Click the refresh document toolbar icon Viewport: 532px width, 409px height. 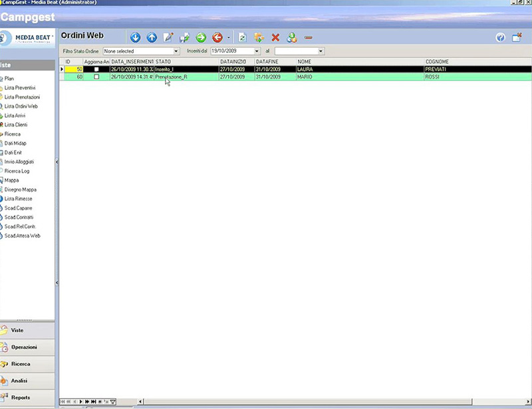point(242,37)
